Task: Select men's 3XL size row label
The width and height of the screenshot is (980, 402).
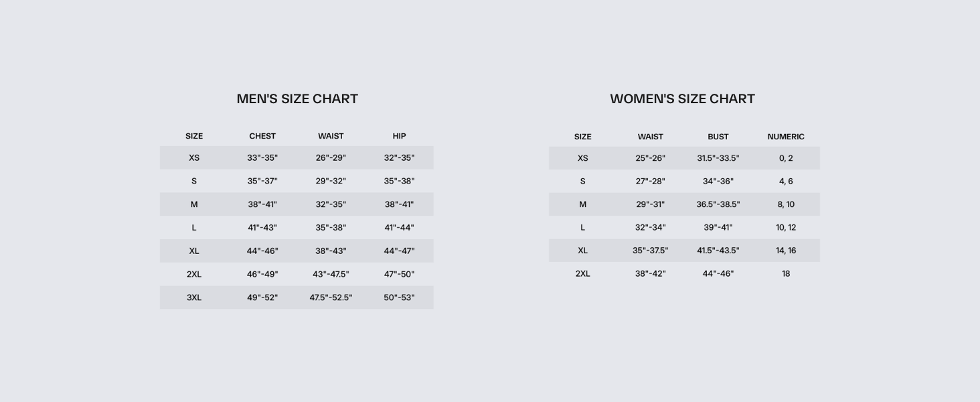Action: tap(194, 297)
